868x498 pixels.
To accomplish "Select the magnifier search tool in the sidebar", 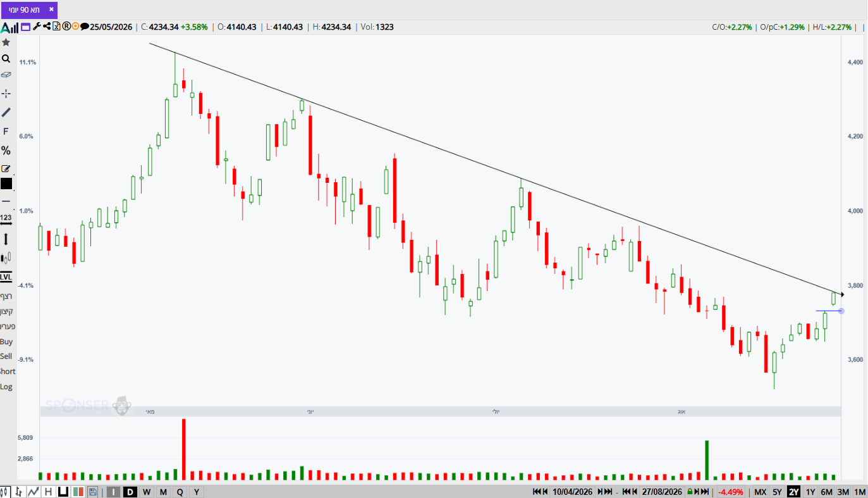I will 6,58.
